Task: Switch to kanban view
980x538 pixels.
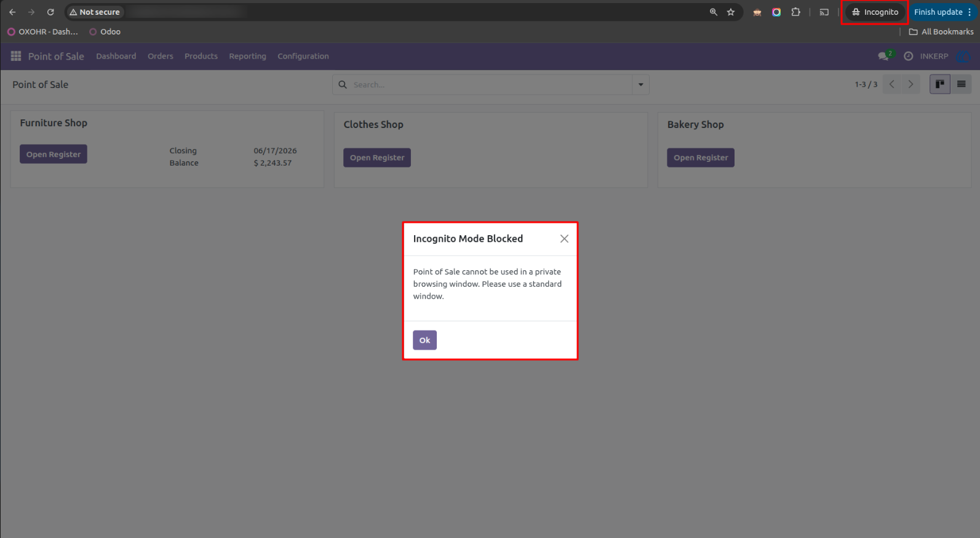Action: click(x=940, y=84)
